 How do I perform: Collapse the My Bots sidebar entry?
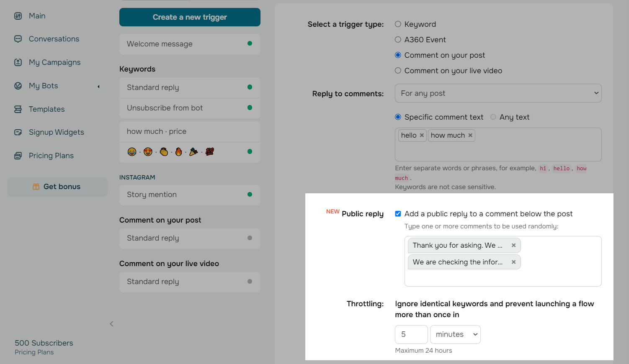coord(98,86)
